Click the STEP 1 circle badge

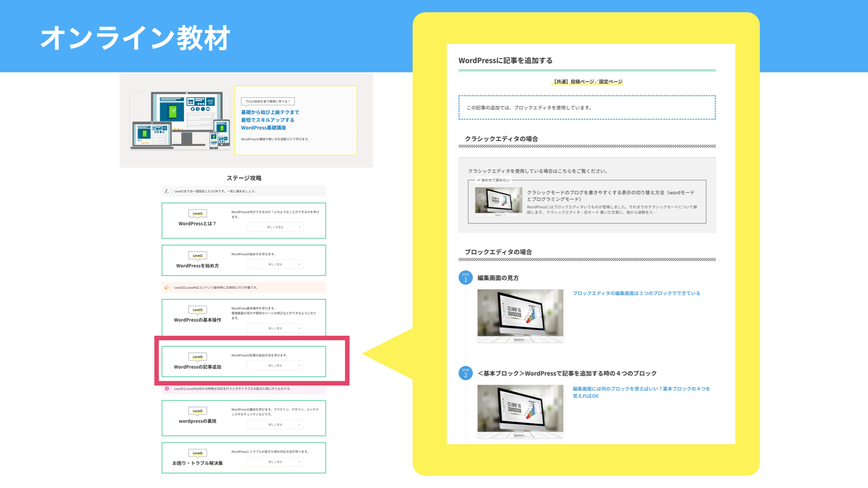click(466, 278)
